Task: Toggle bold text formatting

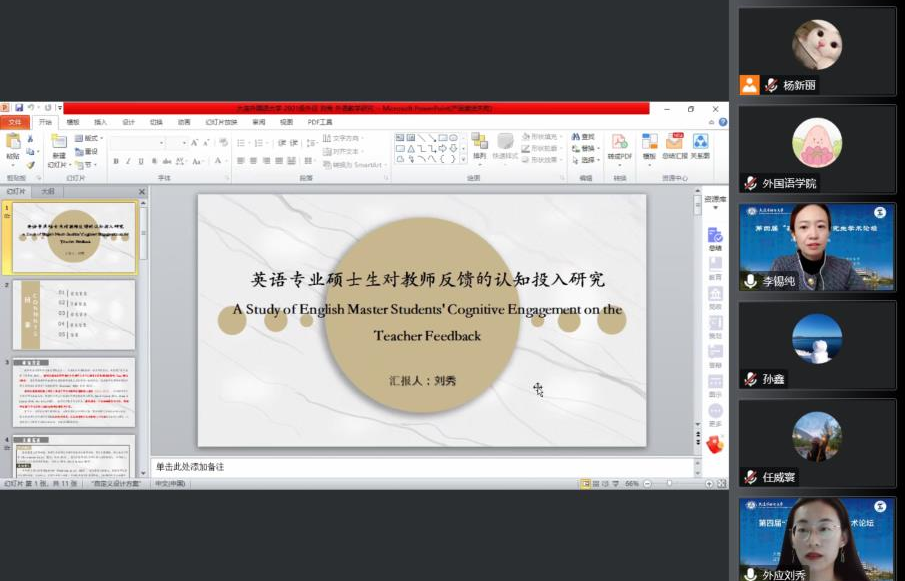Action: tap(114, 161)
